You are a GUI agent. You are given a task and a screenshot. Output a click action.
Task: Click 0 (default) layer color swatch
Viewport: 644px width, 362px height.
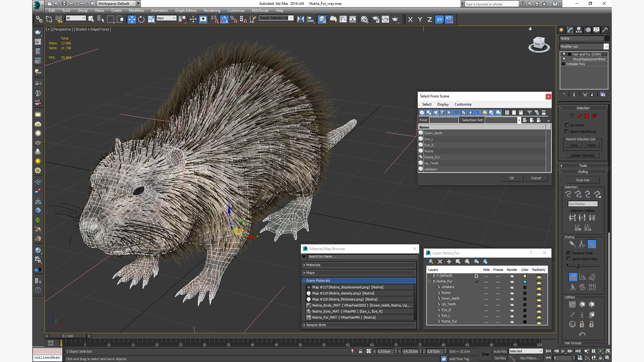(525, 276)
